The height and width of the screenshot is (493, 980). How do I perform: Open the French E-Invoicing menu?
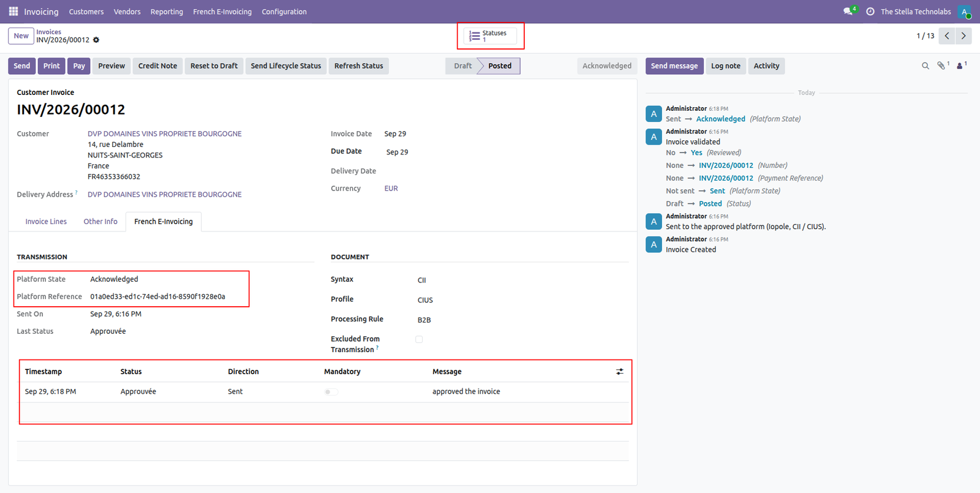click(x=222, y=12)
